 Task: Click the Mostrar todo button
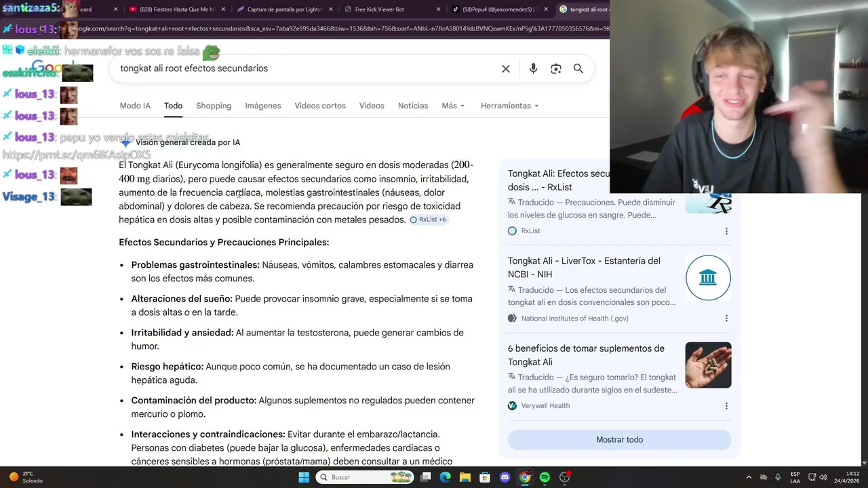click(620, 440)
